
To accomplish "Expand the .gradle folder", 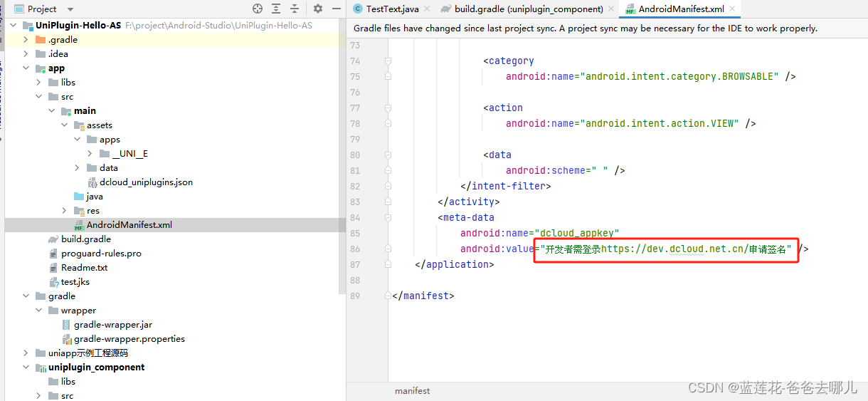I will coord(26,40).
